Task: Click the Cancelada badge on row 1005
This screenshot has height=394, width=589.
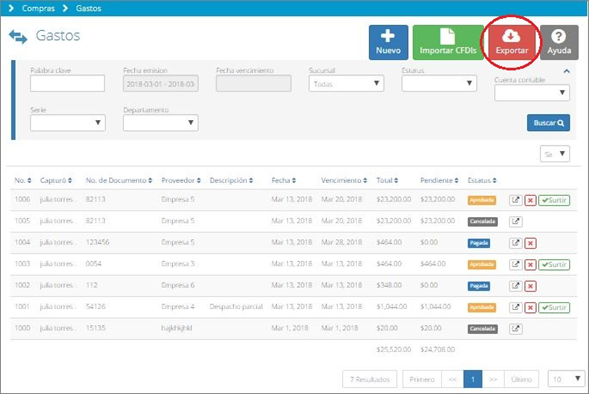Action: click(x=483, y=222)
